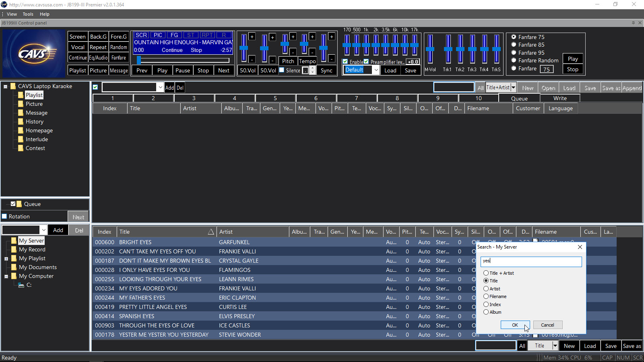The image size is (644, 362).
Task: Select Fanfare 75 radio option
Action: click(x=514, y=37)
